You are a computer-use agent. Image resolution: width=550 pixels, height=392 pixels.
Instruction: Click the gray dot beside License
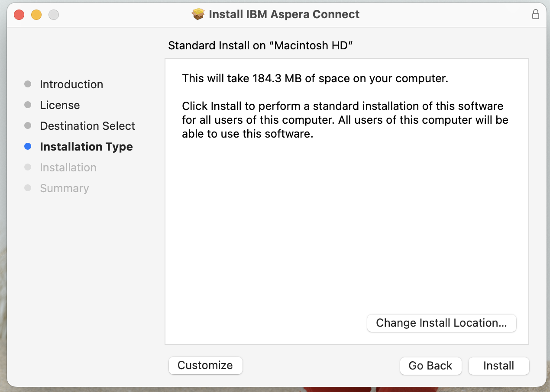click(x=28, y=105)
